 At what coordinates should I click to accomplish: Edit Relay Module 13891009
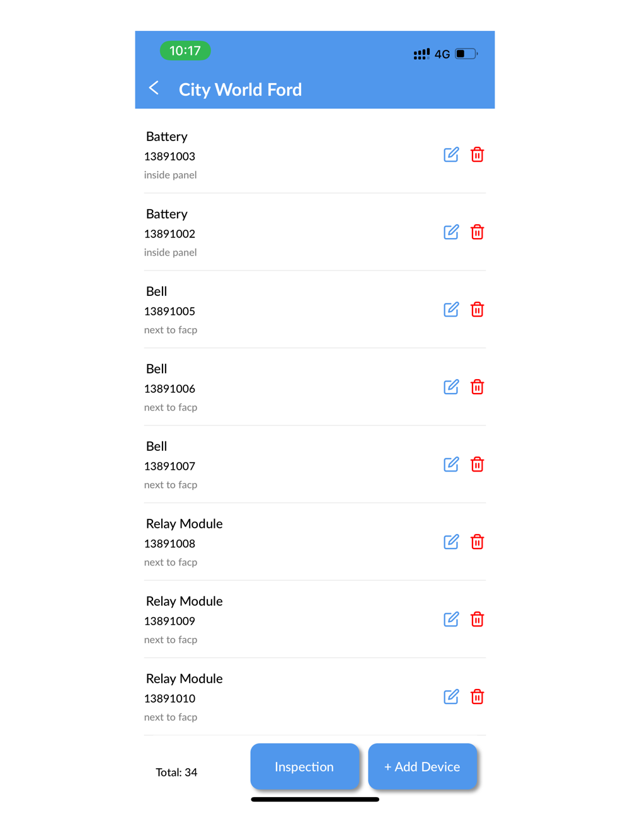click(x=451, y=619)
